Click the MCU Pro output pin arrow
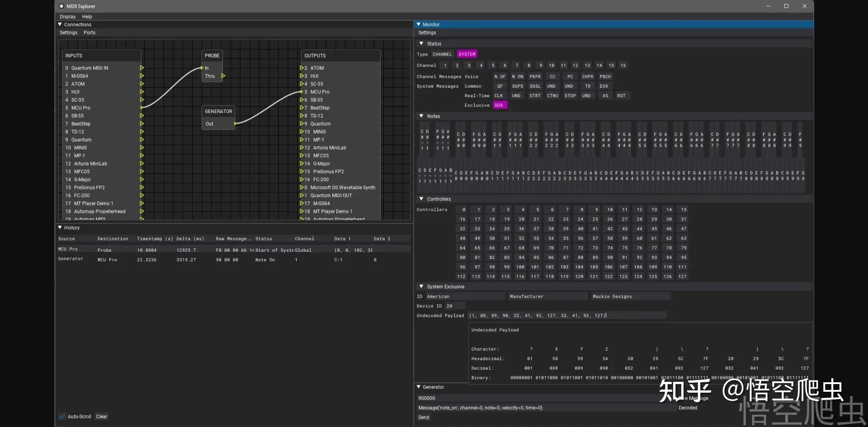The height and width of the screenshot is (427, 868). pyautogui.click(x=302, y=92)
